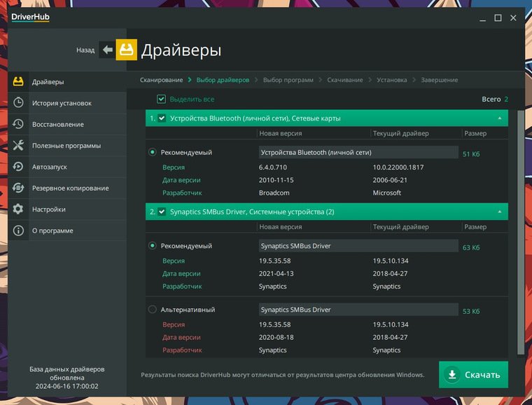Open Автозапуск in sidebar
Viewport: 532px width, 405px height.
pyautogui.click(x=67, y=167)
